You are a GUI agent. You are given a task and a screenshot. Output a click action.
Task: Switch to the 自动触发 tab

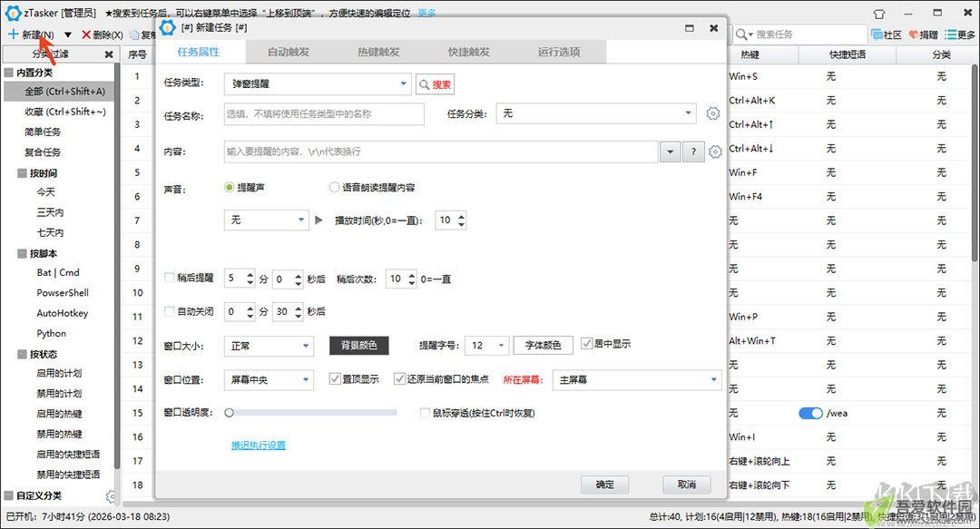pyautogui.click(x=289, y=52)
